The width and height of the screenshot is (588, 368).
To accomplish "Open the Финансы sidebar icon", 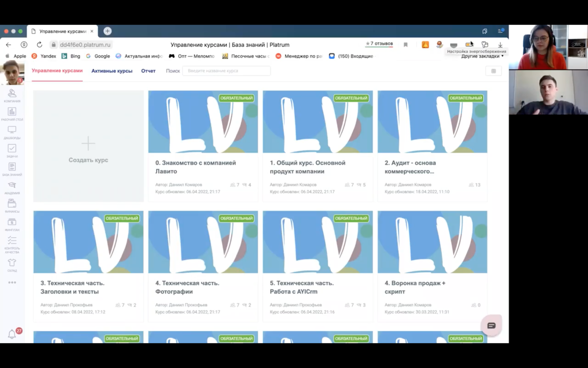I will coord(12,206).
